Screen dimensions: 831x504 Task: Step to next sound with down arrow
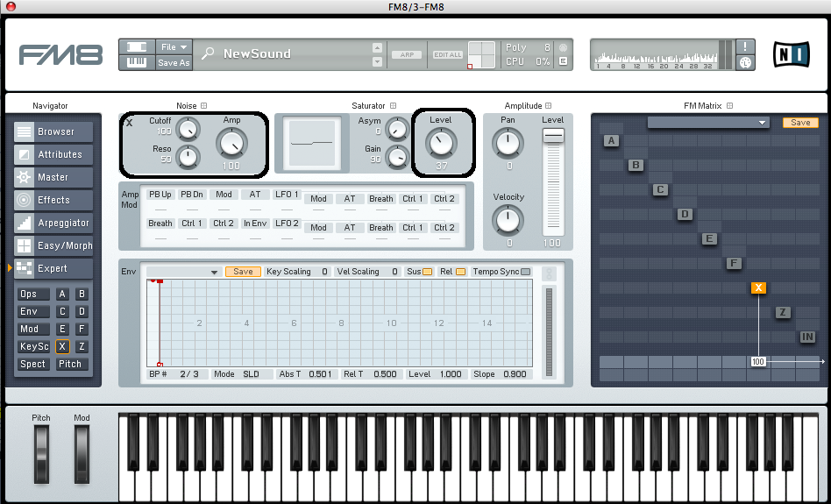tap(377, 61)
